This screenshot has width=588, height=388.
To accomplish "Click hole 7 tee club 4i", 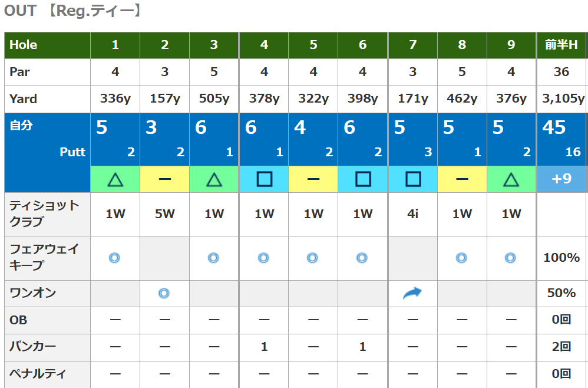I will click(x=412, y=214).
